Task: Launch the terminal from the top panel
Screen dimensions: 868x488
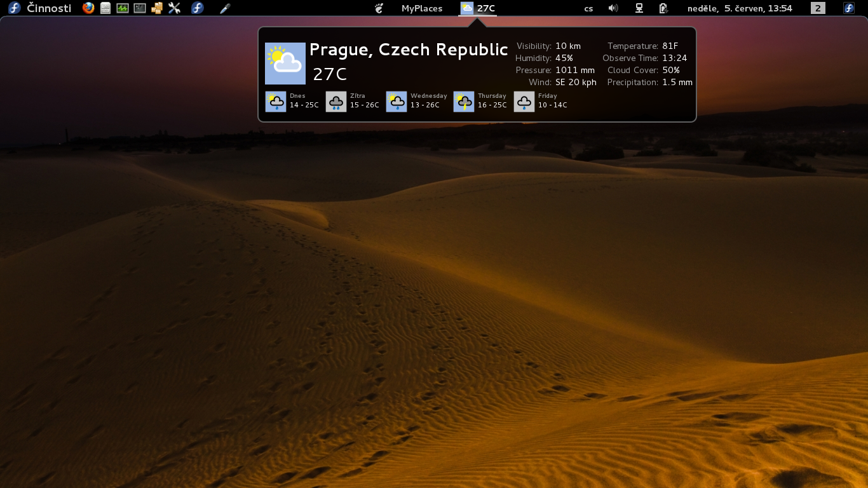Action: (140, 8)
